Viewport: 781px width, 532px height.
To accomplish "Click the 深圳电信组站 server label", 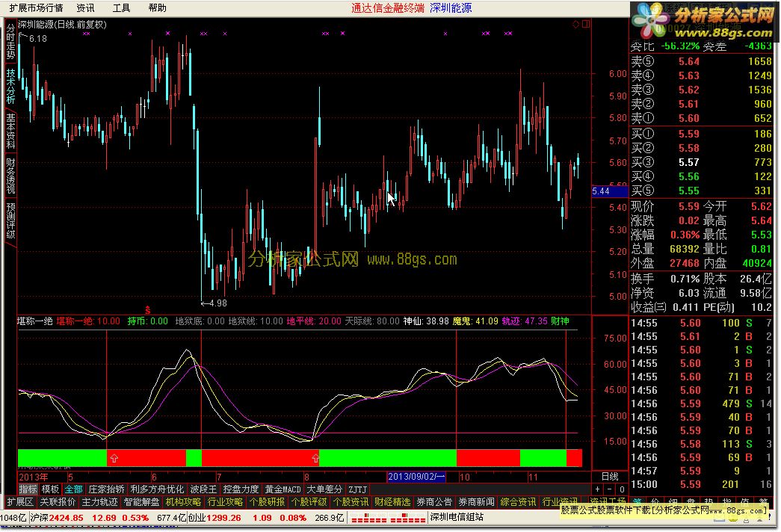I will click(456, 517).
